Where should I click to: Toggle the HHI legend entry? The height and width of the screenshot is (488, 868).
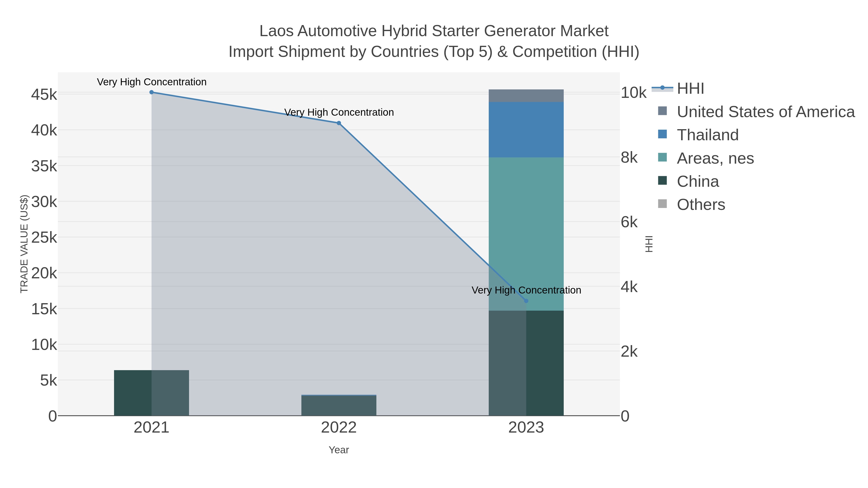point(678,88)
